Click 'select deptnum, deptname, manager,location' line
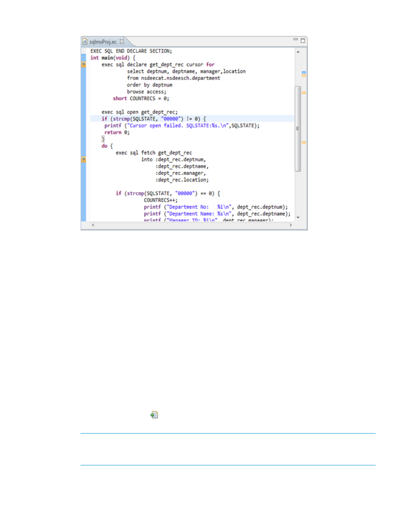400x532 pixels. 187,71
